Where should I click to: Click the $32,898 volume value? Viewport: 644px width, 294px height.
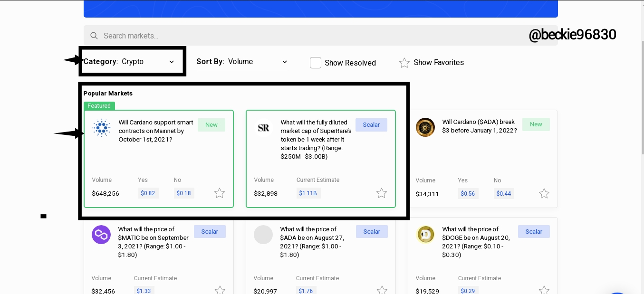(266, 194)
